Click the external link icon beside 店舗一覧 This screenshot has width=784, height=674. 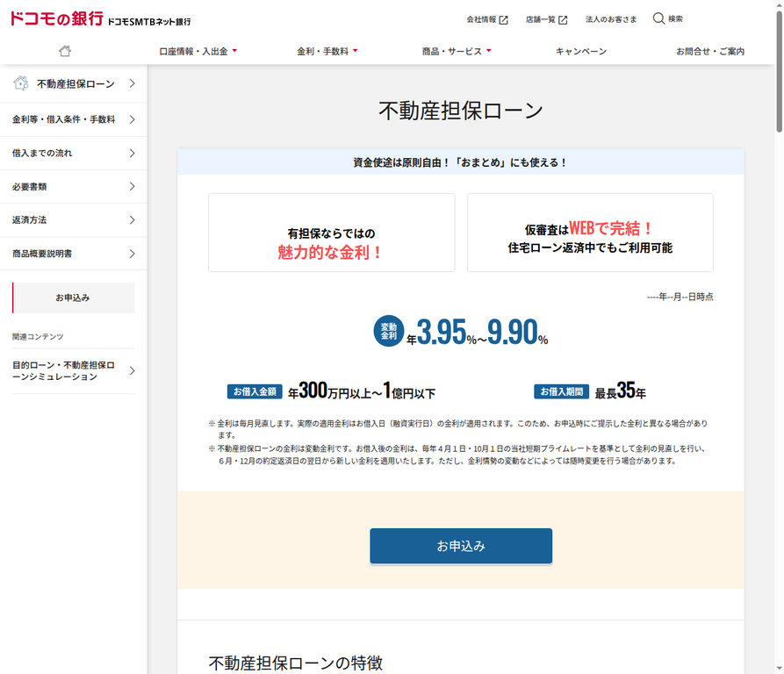pos(563,19)
